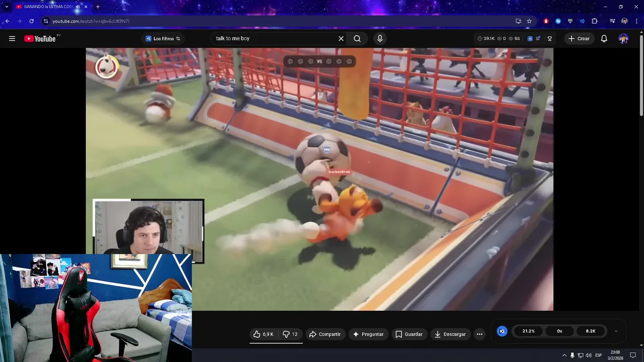Open the vidIQ blue IQ icon in header
Viewport: 644px width, 362px height.
click(x=530, y=39)
